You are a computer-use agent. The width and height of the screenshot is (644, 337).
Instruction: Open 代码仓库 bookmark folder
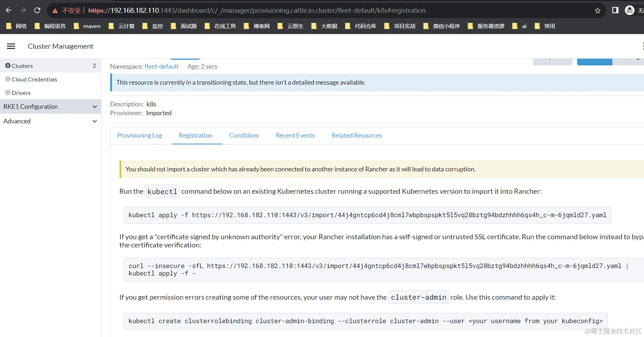click(x=361, y=26)
